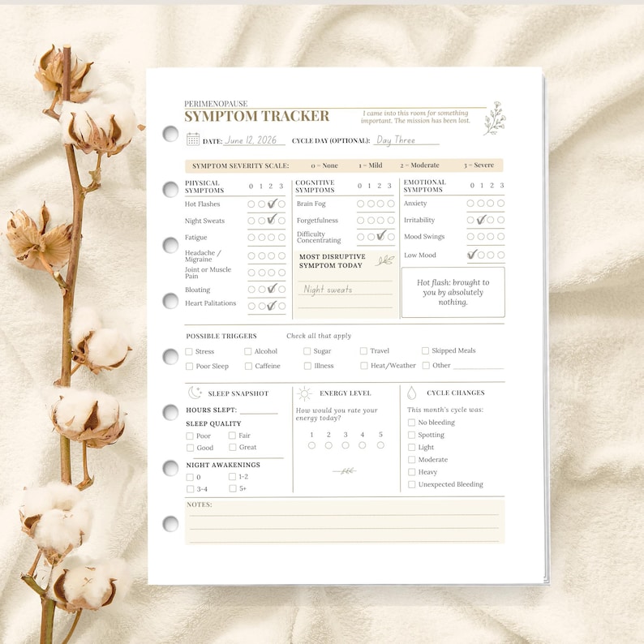Mark Fatigue severity 3 circle

tap(281, 238)
